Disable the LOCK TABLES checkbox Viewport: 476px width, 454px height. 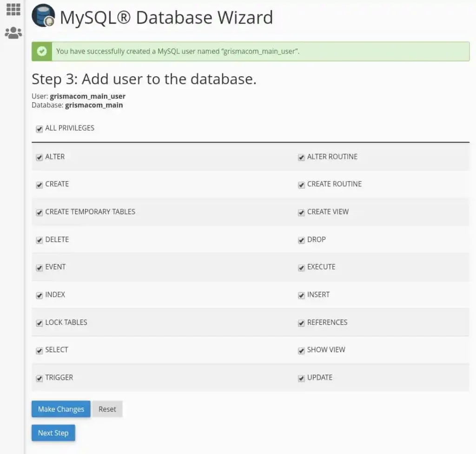click(x=40, y=323)
